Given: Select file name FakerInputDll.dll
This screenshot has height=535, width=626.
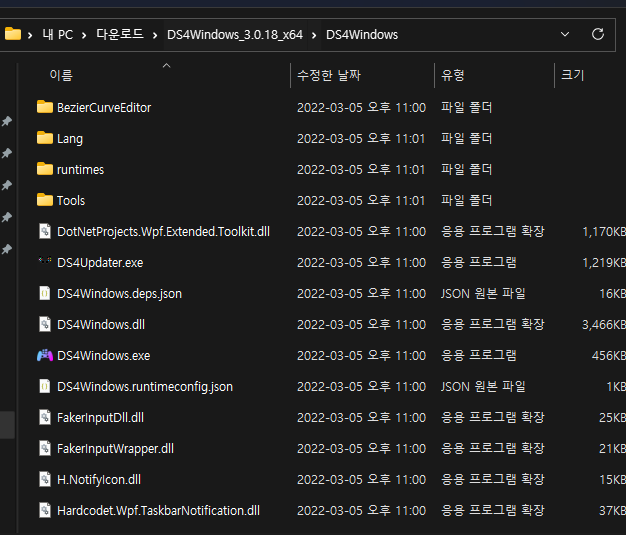Looking at the screenshot, I should tap(100, 418).
